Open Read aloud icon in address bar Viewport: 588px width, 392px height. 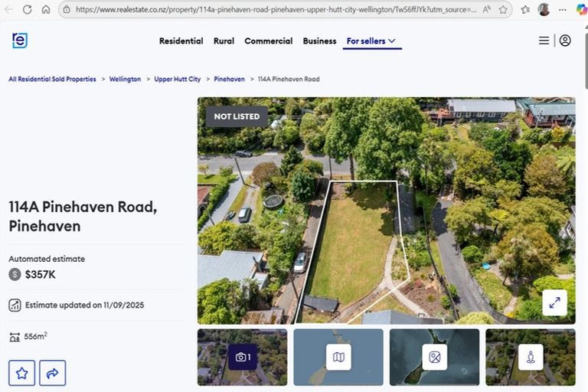[486, 10]
